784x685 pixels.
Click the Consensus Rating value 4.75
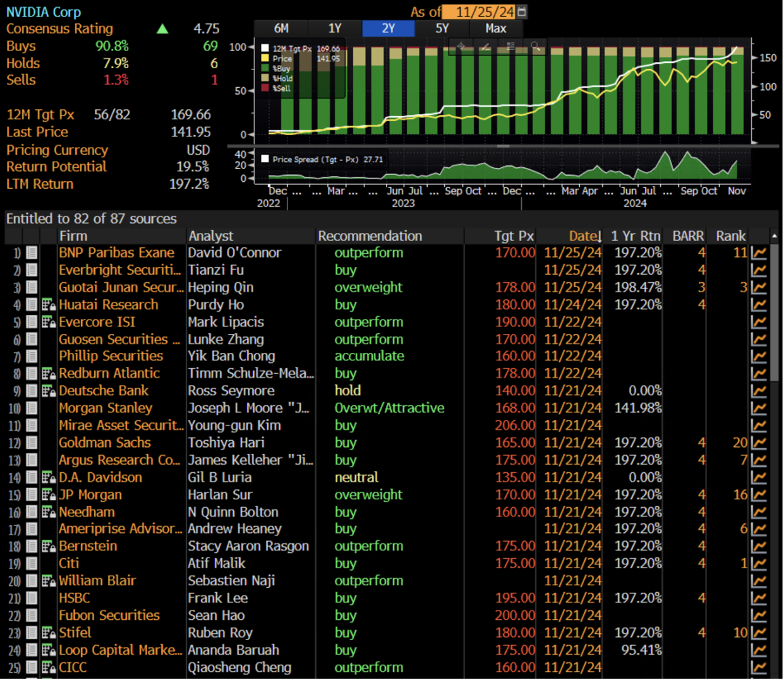207,29
